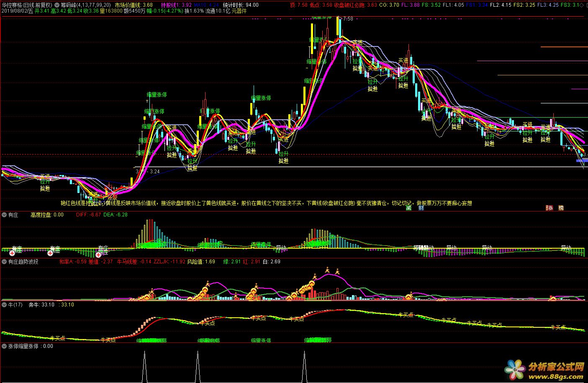This screenshot has height=383, width=588.
Task: Click the 收盘破红必跑: 3.63 value
Action: point(355,5)
